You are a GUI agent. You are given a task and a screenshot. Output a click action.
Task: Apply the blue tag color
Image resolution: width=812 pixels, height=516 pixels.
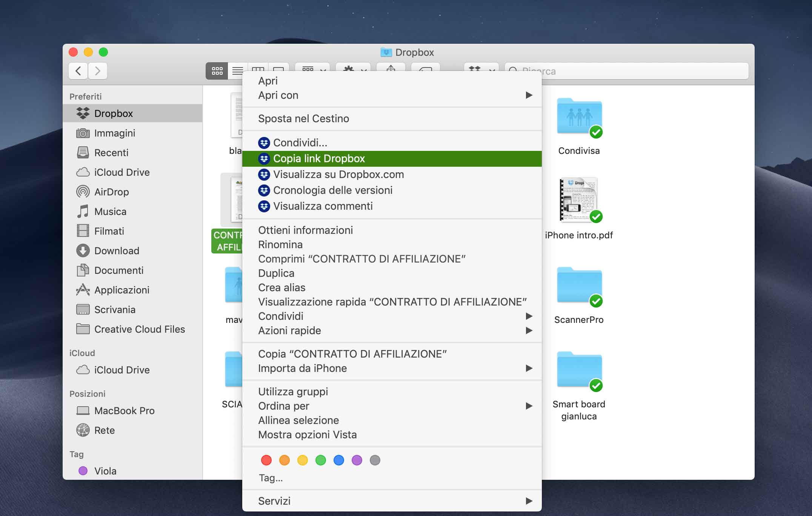tap(339, 460)
